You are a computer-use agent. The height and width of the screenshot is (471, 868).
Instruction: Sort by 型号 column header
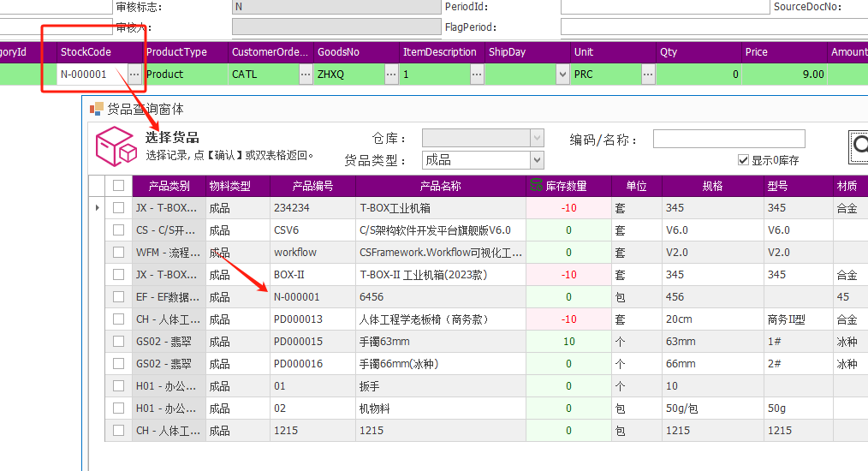pyautogui.click(x=799, y=186)
